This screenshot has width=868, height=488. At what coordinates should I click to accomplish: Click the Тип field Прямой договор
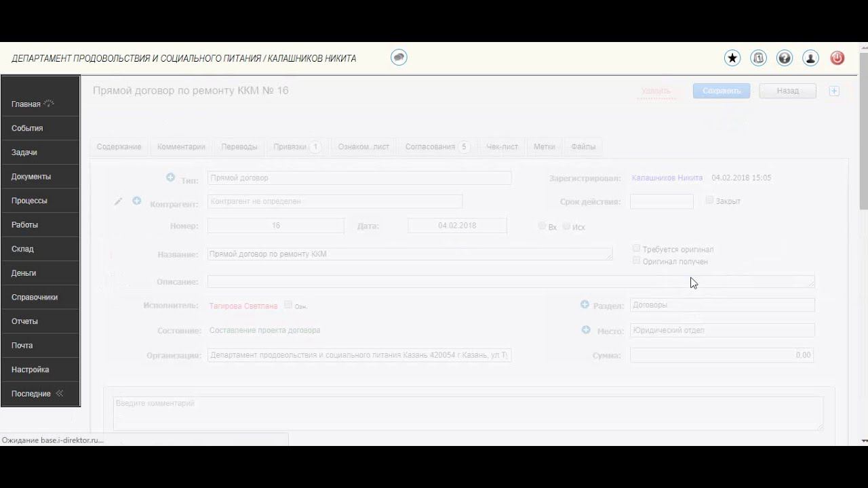point(359,178)
